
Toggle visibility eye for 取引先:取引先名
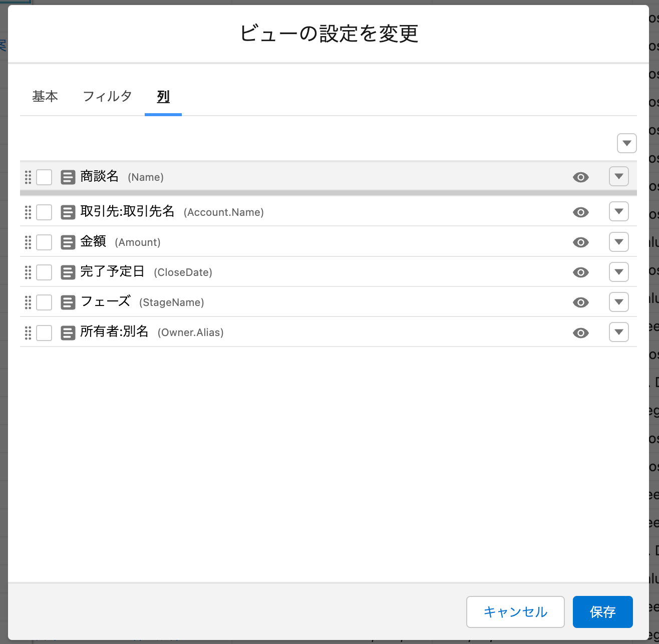tap(580, 212)
